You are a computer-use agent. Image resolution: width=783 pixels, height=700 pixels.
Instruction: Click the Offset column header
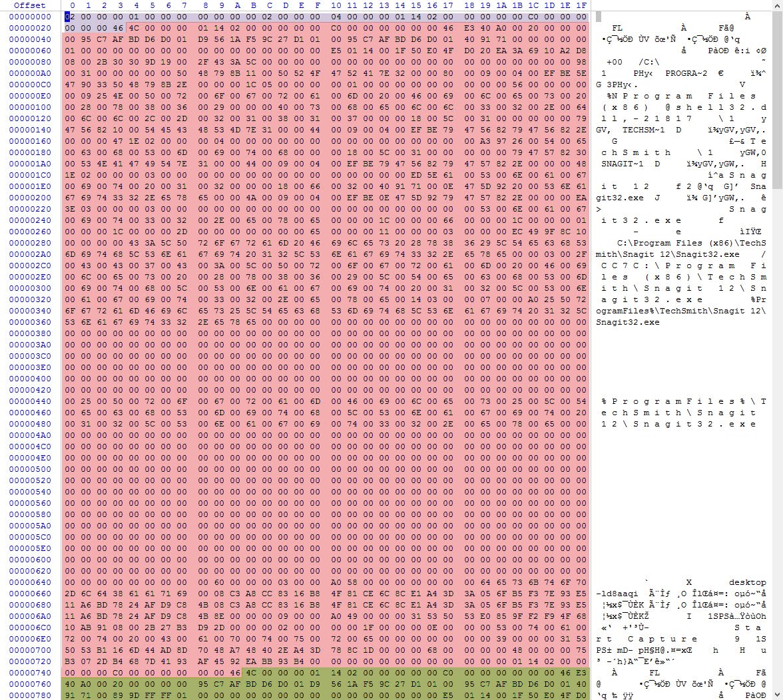click(30, 5)
